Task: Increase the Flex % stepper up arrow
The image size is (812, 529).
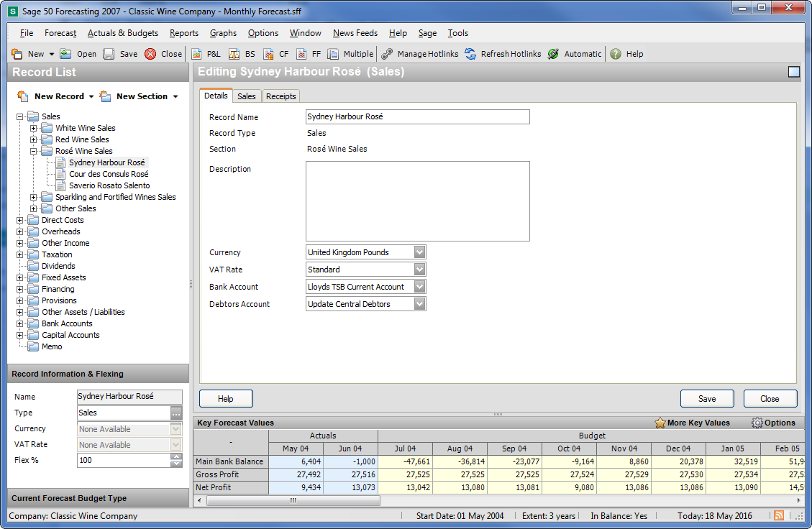Action: click(x=176, y=456)
